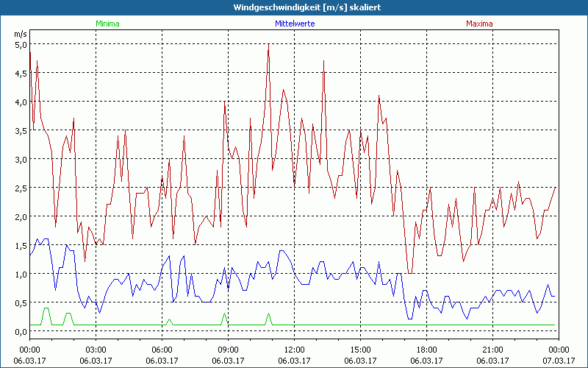Click the 06:00 time axis label
The width and height of the screenshot is (588, 368).
coord(162,350)
